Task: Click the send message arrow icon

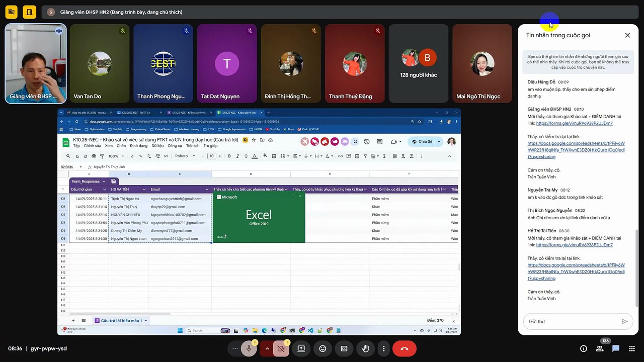Action: tap(624, 321)
